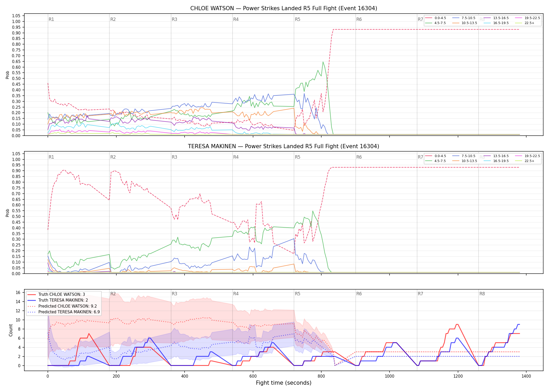Screen dimensions: 549x392
Task: Click the R4 round marker in the Count chart
Action: (x=236, y=294)
